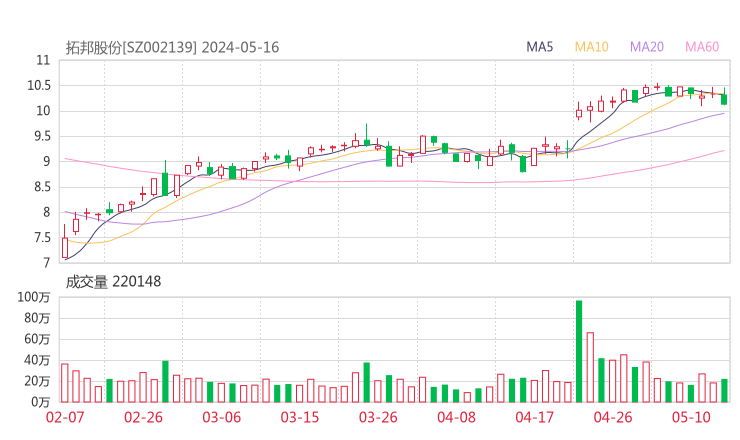Click the 7.5 price axis label
The width and height of the screenshot is (740, 440).
(x=41, y=237)
